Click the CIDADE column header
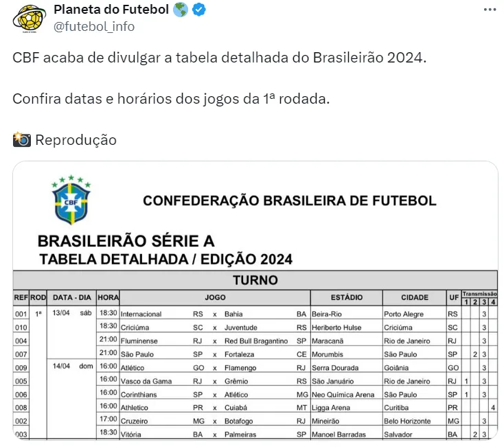 [414, 298]
